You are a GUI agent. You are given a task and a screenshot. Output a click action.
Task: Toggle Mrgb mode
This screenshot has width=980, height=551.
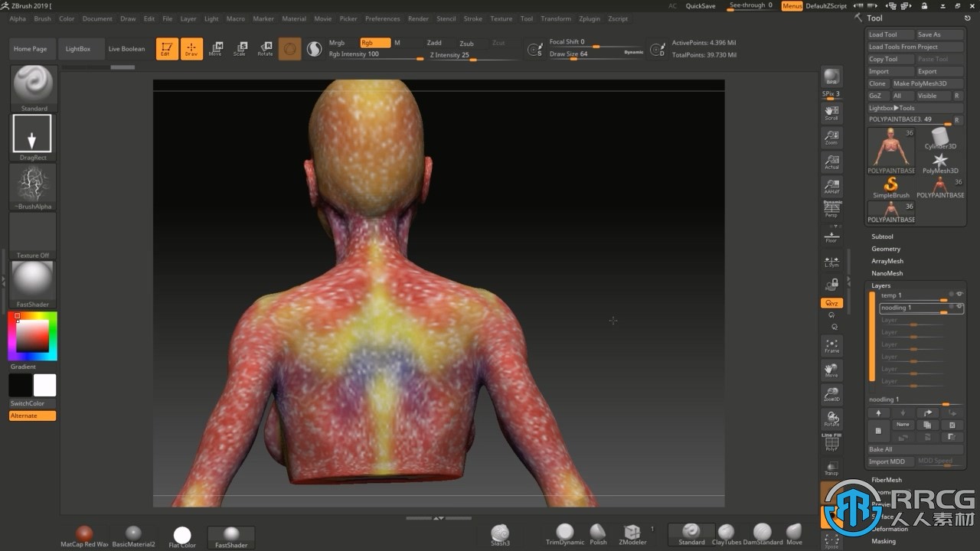point(337,43)
